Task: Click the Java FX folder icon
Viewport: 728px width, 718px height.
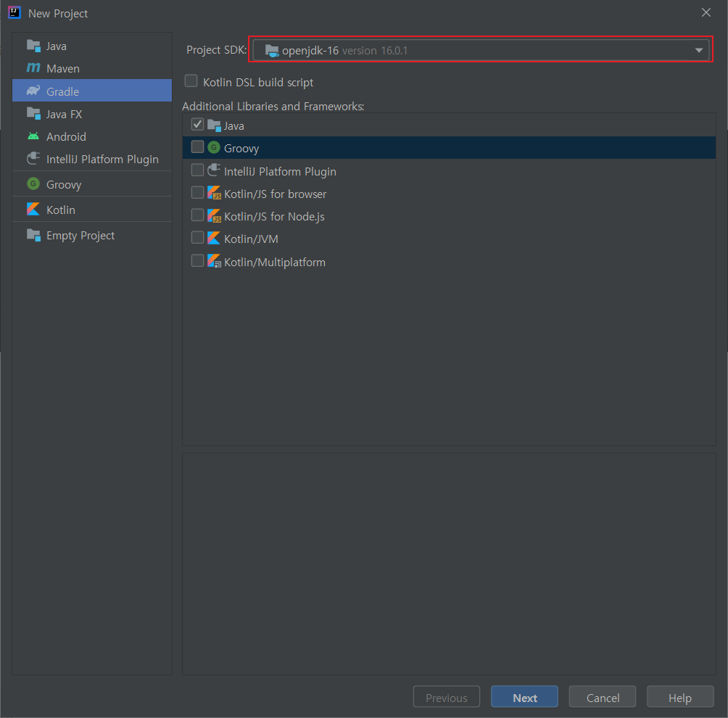Action: (x=33, y=114)
